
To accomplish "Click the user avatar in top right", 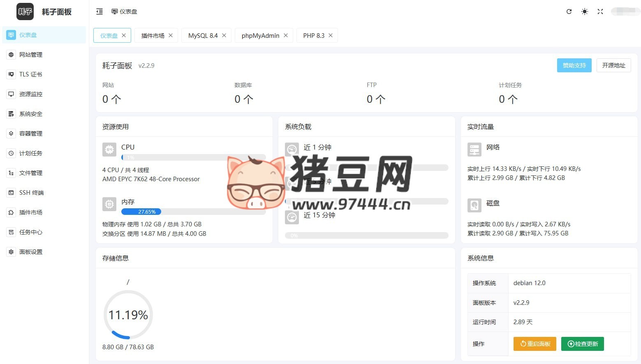I will [x=625, y=12].
